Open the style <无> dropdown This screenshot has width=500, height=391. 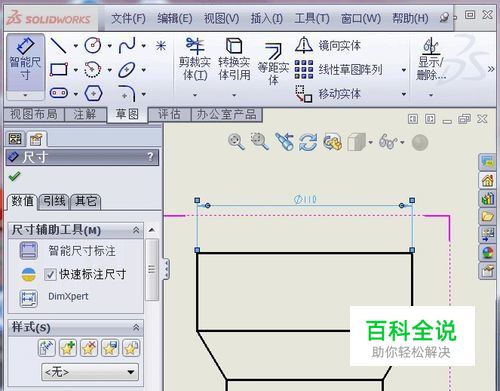click(90, 372)
